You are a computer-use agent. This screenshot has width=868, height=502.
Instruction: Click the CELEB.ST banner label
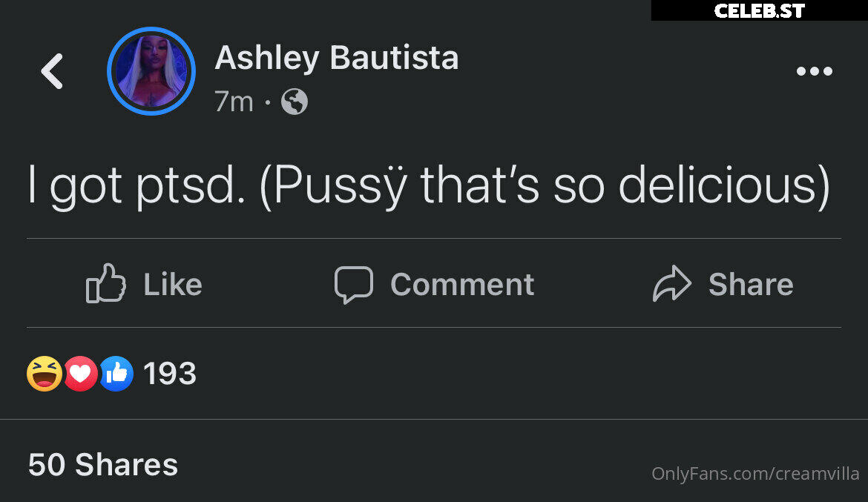point(760,10)
